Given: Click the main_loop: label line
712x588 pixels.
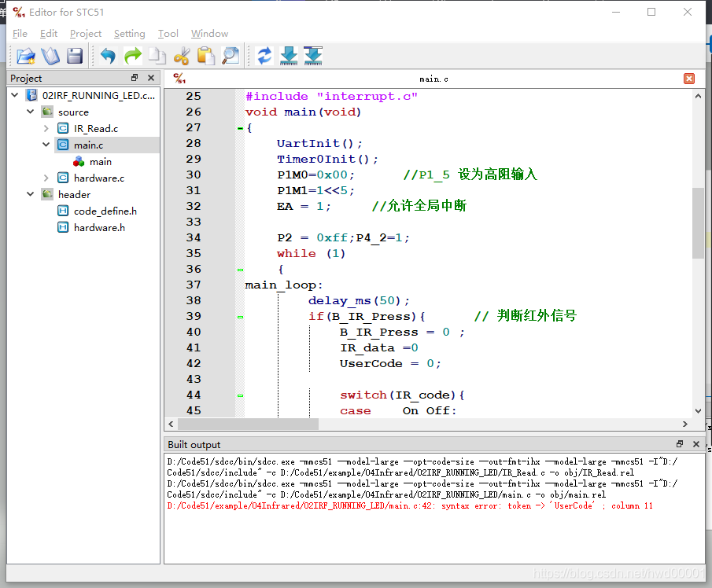Looking at the screenshot, I should pyautogui.click(x=284, y=285).
